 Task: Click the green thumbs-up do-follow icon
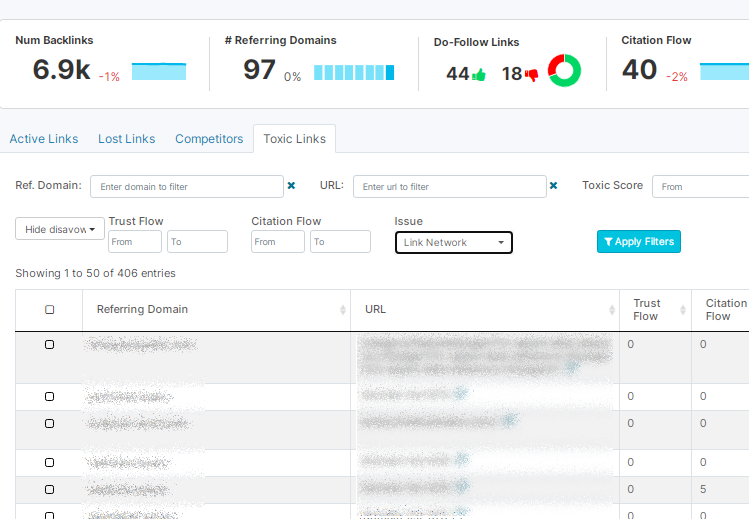pyautogui.click(x=479, y=74)
